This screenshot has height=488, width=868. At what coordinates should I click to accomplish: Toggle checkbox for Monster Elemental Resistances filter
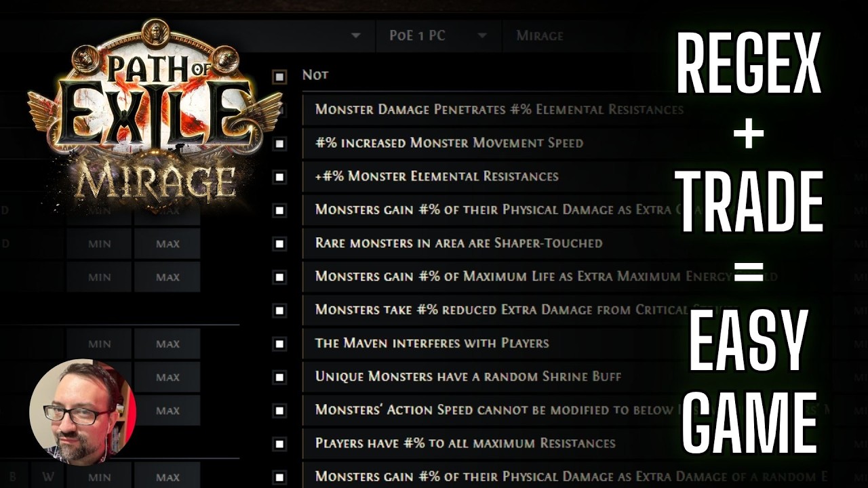tap(279, 177)
